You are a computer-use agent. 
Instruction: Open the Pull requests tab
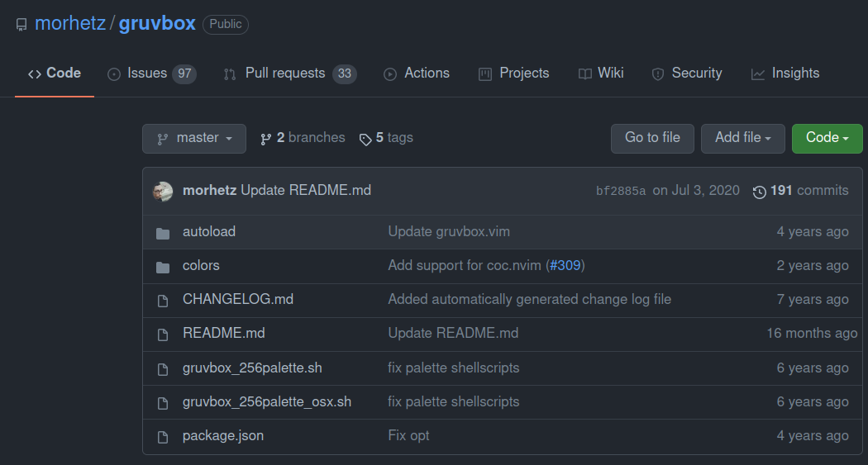[290, 74]
